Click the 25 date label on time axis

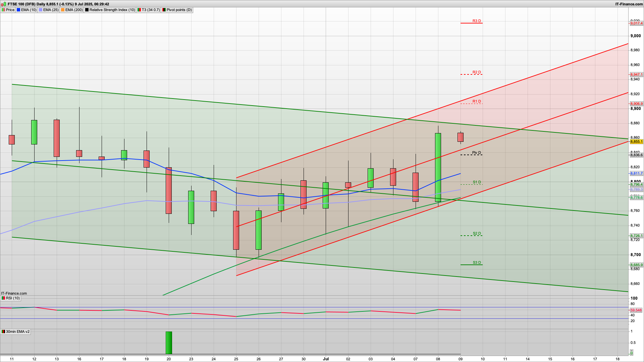(236, 359)
